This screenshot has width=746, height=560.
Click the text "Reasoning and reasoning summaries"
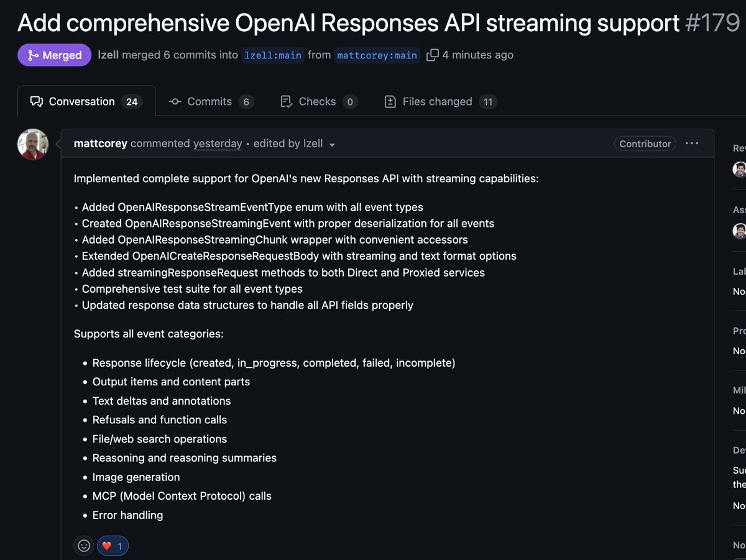(x=185, y=457)
